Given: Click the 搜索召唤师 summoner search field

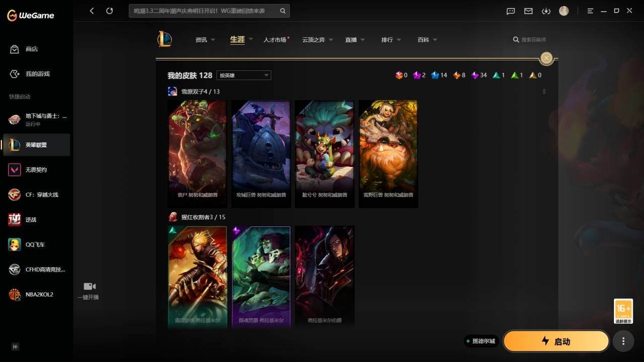Looking at the screenshot, I should [x=533, y=40].
